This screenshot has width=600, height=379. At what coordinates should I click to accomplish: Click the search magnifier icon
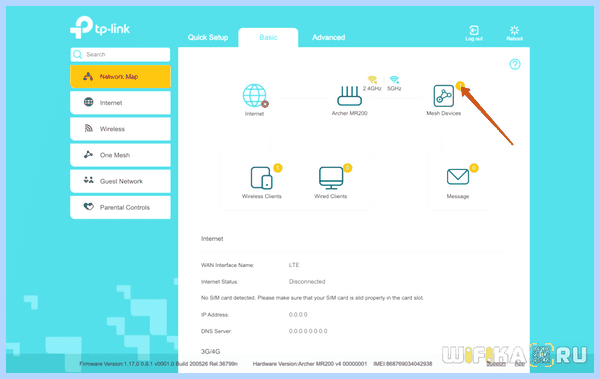pos(78,54)
